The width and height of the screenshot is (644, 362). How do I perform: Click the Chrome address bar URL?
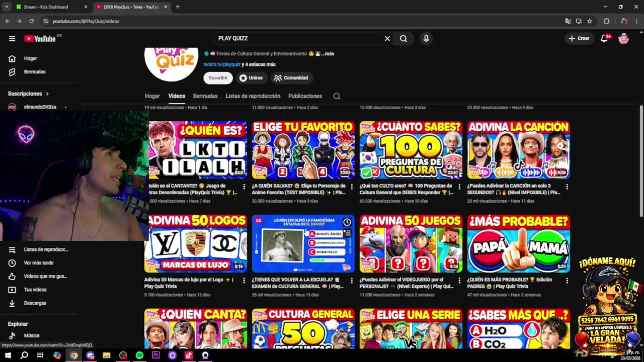(x=86, y=21)
